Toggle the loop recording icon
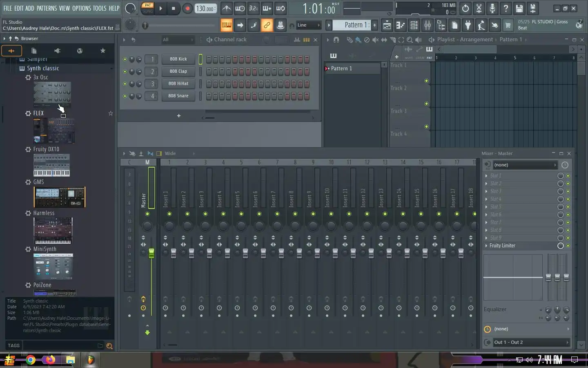Screen dimensions: 588x368 point(281,8)
